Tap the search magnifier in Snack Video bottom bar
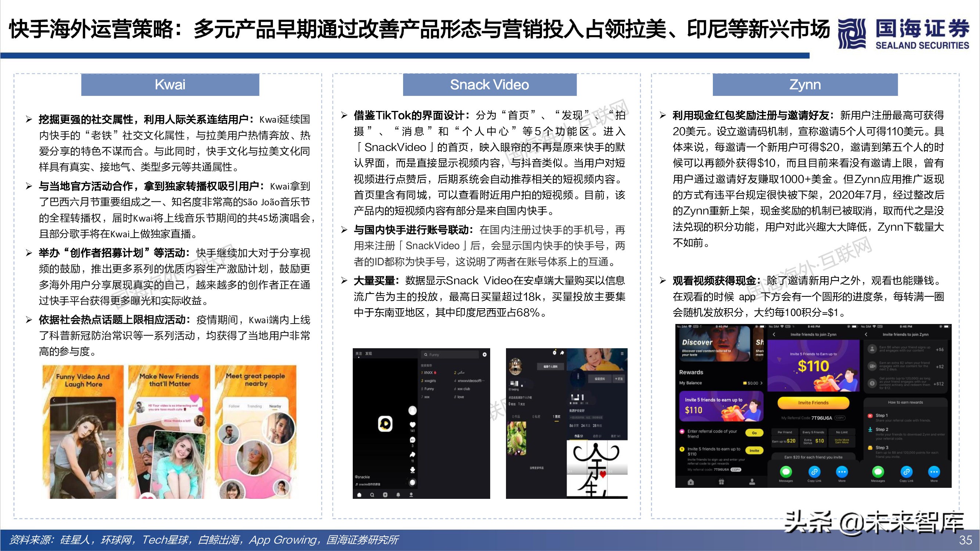 [373, 495]
